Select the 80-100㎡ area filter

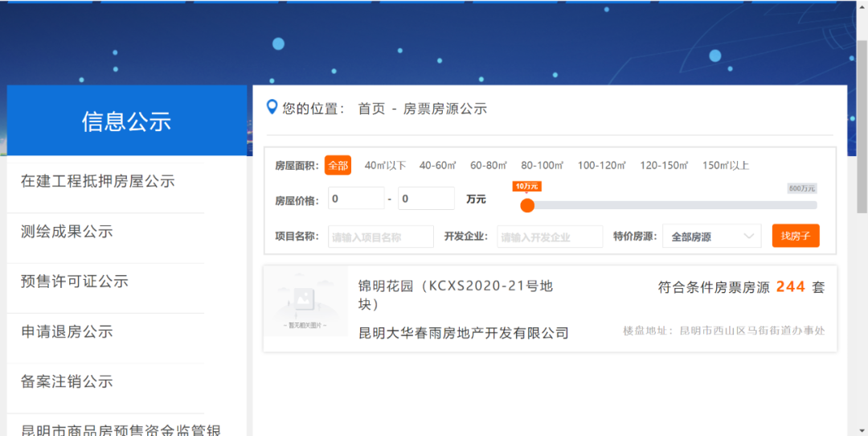tap(542, 166)
